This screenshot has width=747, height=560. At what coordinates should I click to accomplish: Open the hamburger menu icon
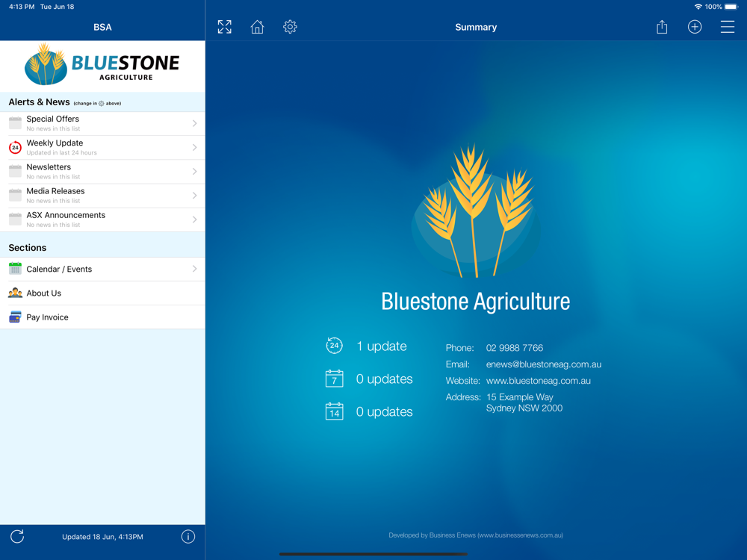click(x=728, y=27)
